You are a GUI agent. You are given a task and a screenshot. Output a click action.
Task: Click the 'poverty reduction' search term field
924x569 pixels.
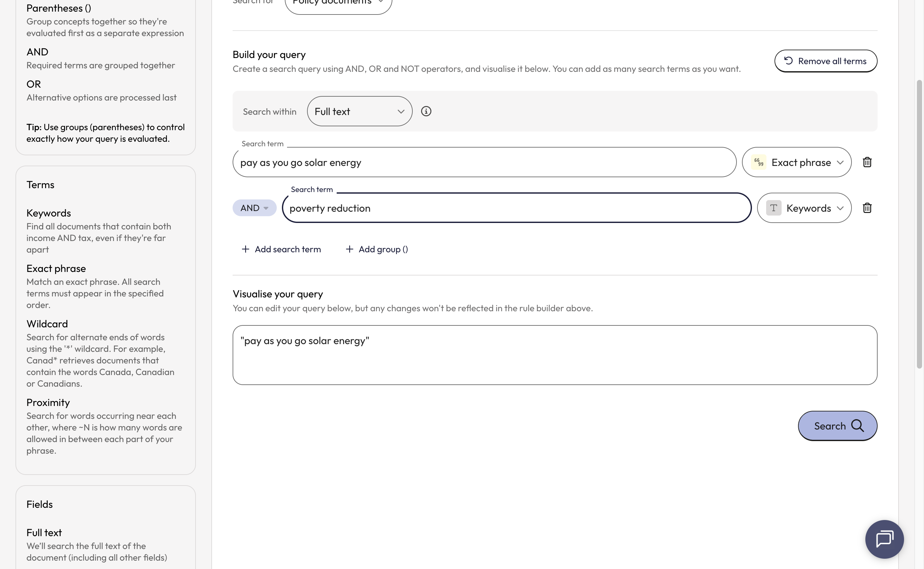[516, 208]
